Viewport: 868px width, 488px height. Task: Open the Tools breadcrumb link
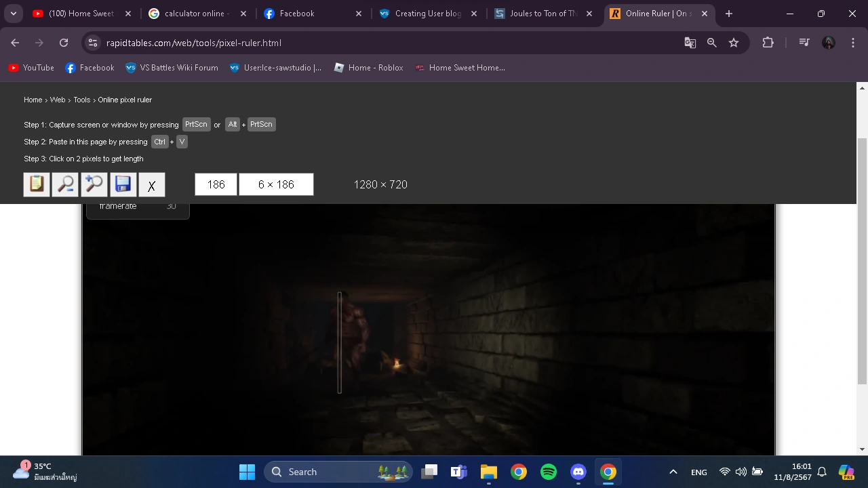[x=82, y=100]
